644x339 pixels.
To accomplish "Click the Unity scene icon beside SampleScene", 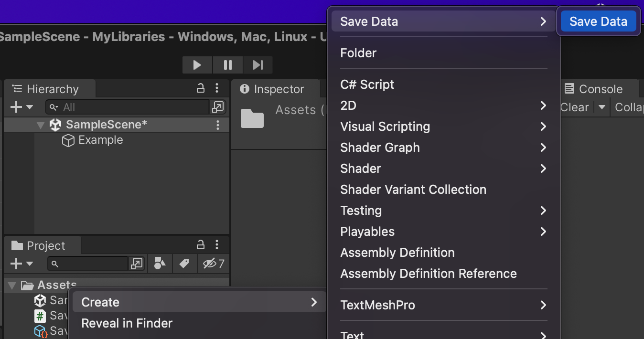I will click(55, 125).
